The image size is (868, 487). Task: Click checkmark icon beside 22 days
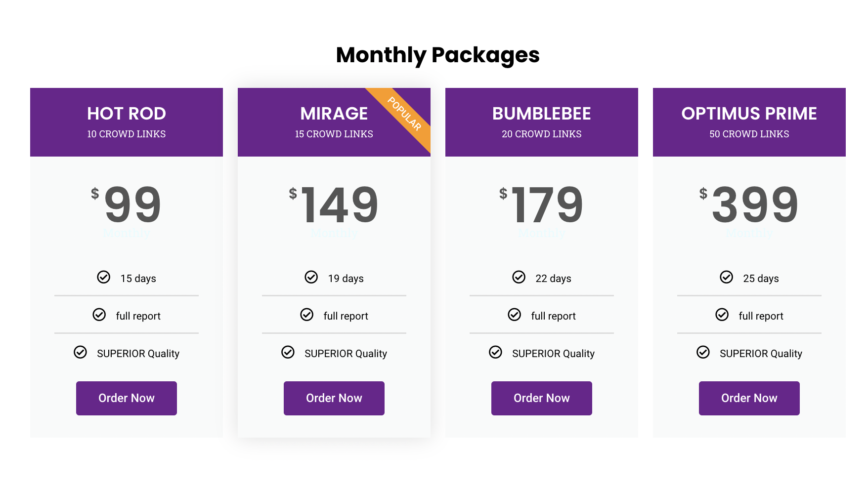click(x=519, y=277)
